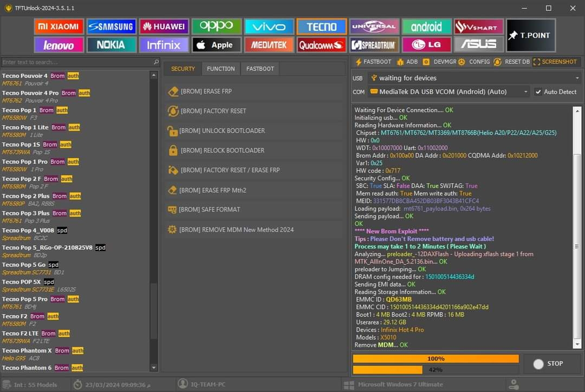Select the Qualcomm chipset tile
This screenshot has width=585, height=392.
322,45
